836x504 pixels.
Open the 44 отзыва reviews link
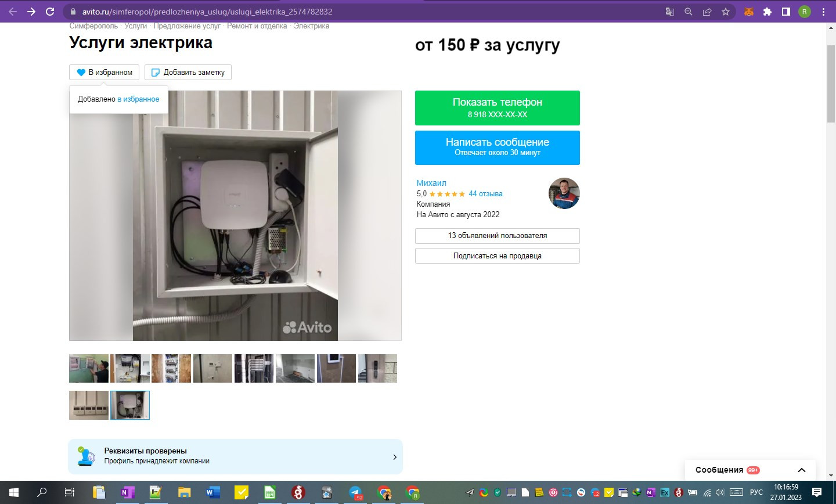pyautogui.click(x=485, y=194)
